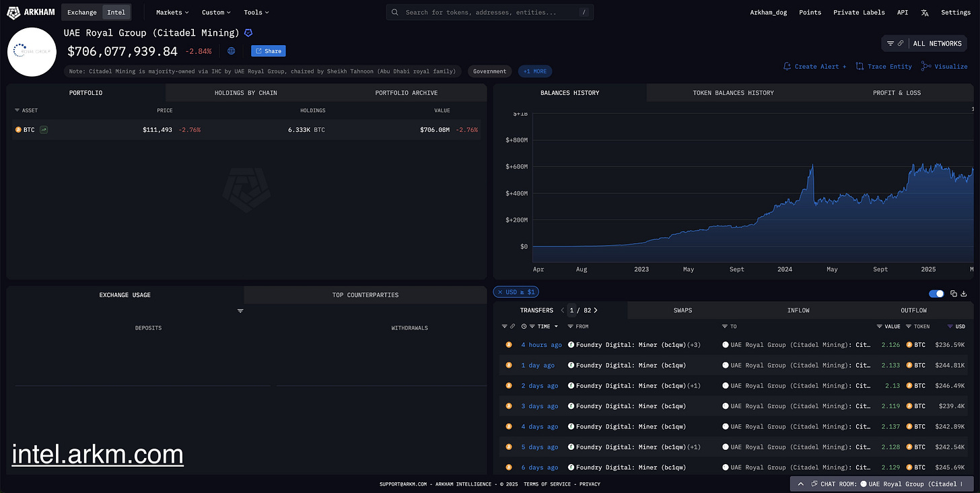This screenshot has height=493, width=980.
Task: Click the language translate icon in header
Action: click(x=925, y=12)
